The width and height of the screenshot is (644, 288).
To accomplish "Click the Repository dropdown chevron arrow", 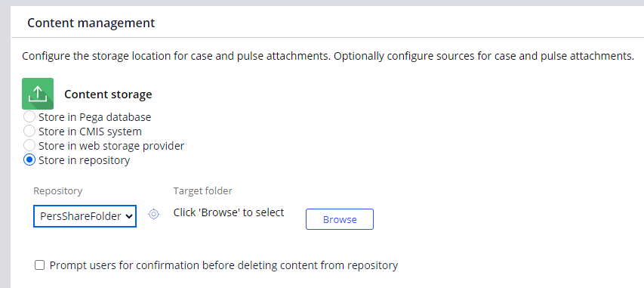I will 128,216.
